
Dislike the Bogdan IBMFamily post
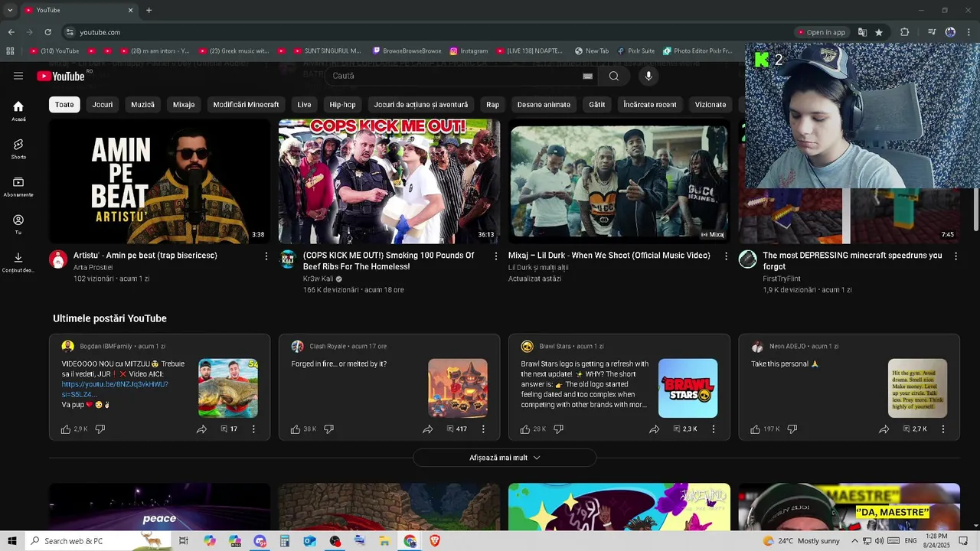pyautogui.click(x=100, y=429)
